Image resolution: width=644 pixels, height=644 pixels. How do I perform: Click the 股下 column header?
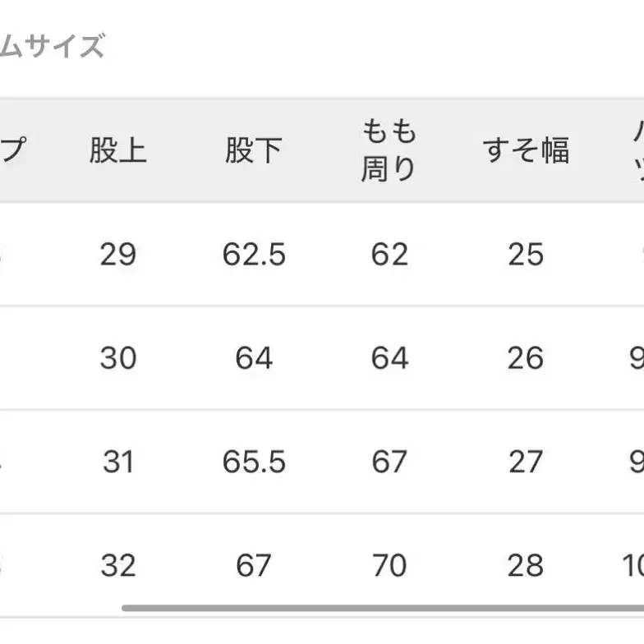point(253,150)
